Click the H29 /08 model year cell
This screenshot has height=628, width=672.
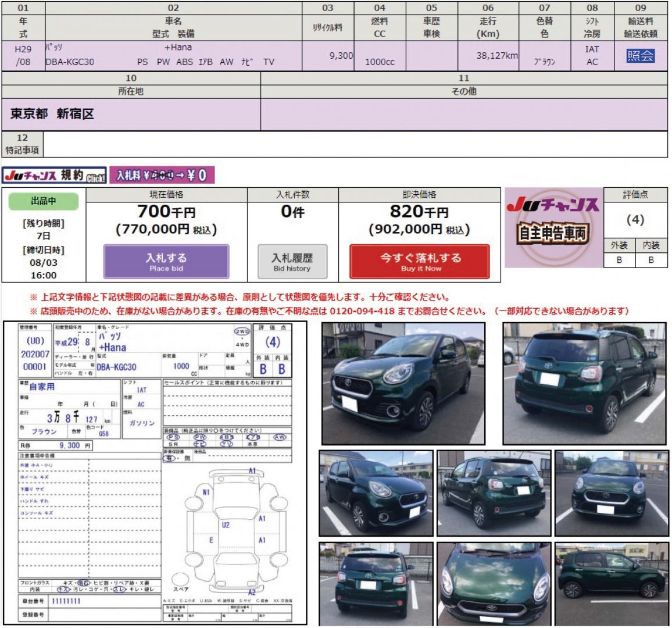pos(23,56)
